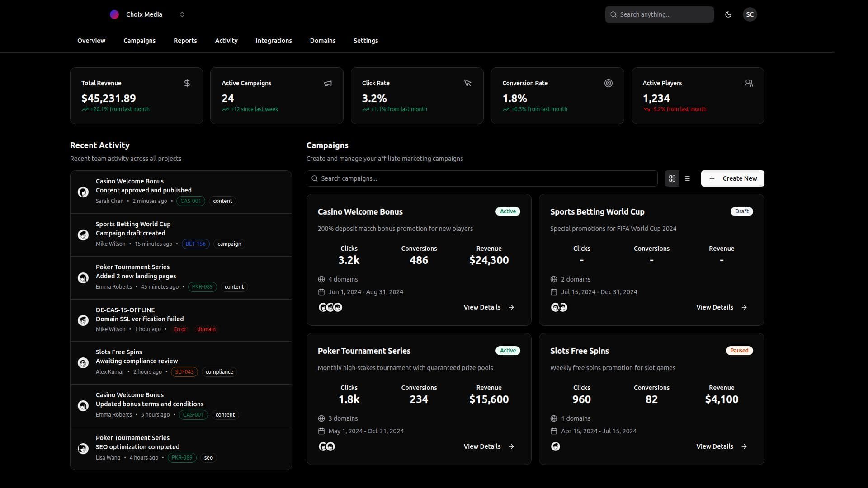Click globe icon beside 2 domains
868x488 pixels.
click(x=554, y=279)
